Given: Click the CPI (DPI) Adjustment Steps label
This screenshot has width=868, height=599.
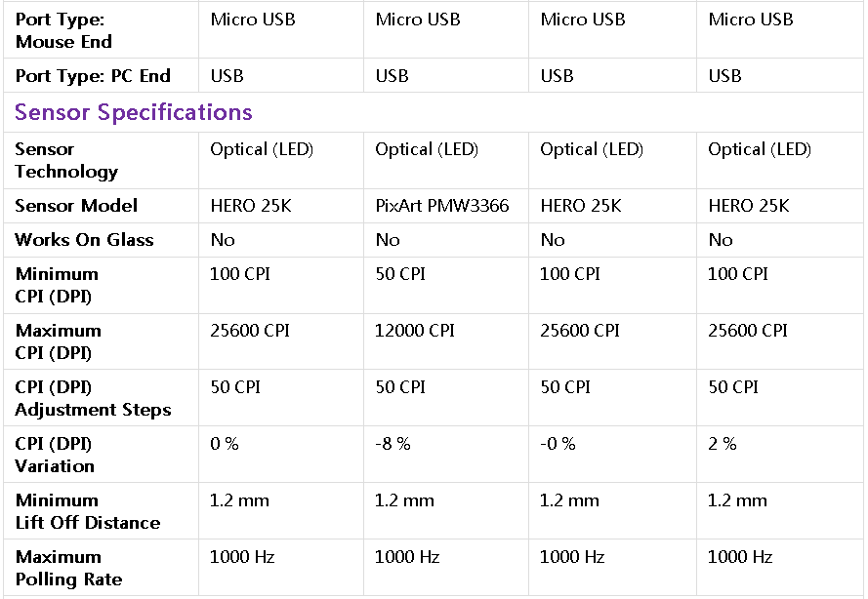Looking at the screenshot, I should point(93,398).
